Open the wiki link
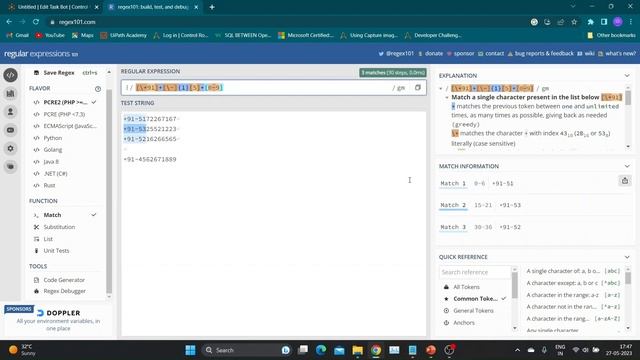The height and width of the screenshot is (360, 640). (x=586, y=53)
